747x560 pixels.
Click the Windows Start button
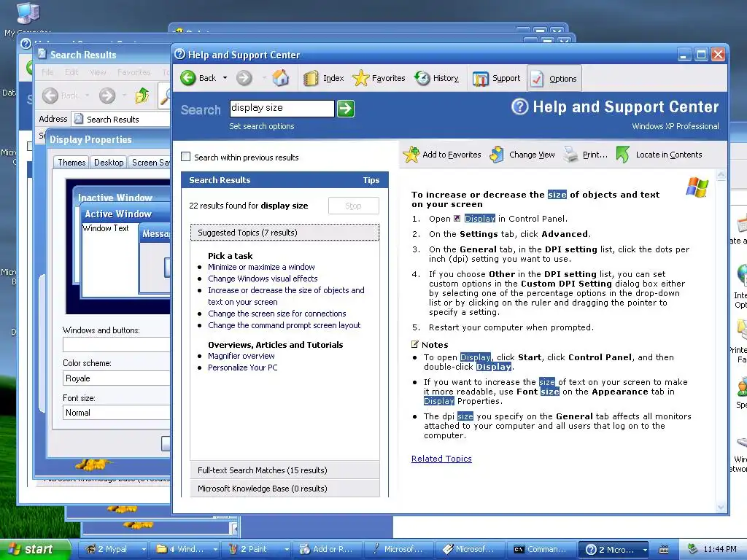point(35,549)
